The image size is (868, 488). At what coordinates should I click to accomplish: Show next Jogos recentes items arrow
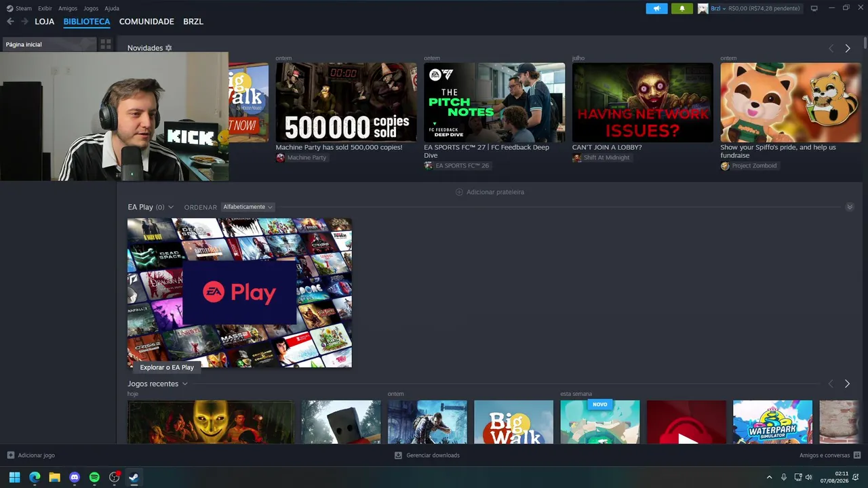coord(847,384)
